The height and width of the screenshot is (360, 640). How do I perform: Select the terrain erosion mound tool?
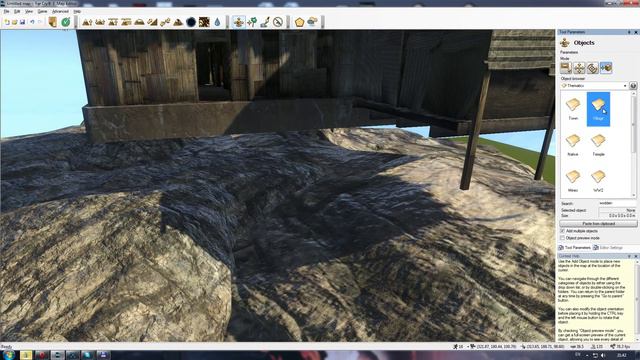click(x=178, y=22)
